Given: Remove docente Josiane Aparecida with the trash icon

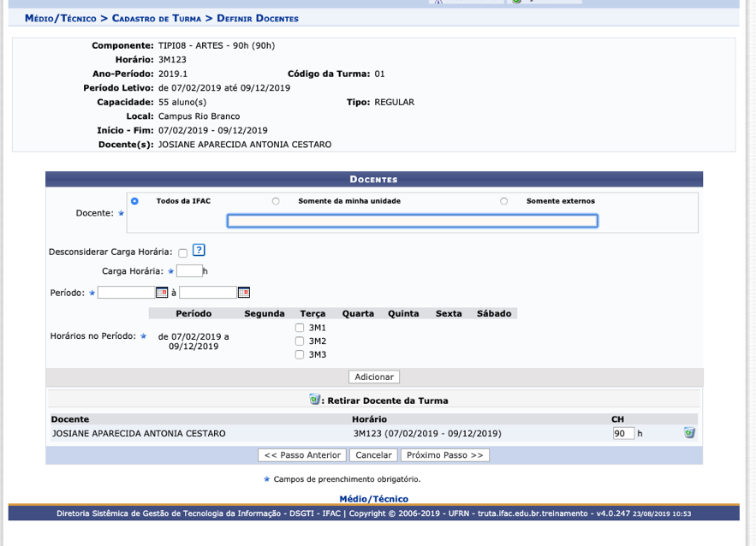Looking at the screenshot, I should pos(689,433).
